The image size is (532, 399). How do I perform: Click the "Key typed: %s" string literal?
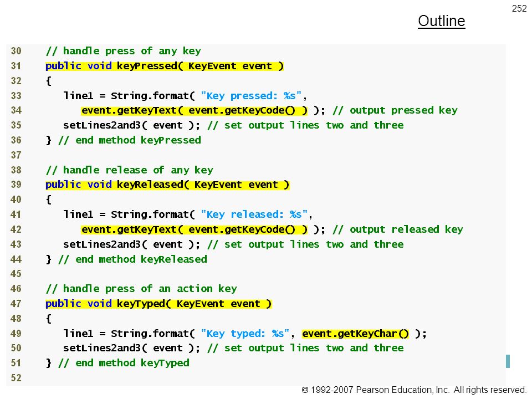coord(245,334)
